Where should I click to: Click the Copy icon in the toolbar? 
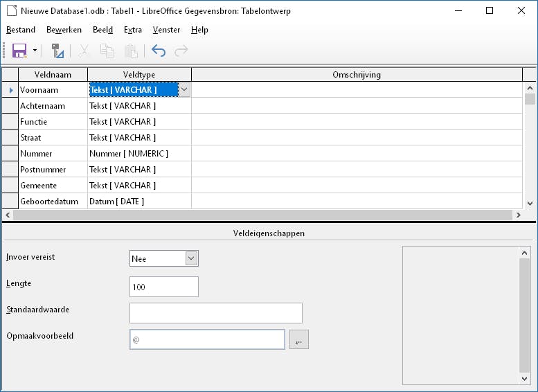[107, 51]
